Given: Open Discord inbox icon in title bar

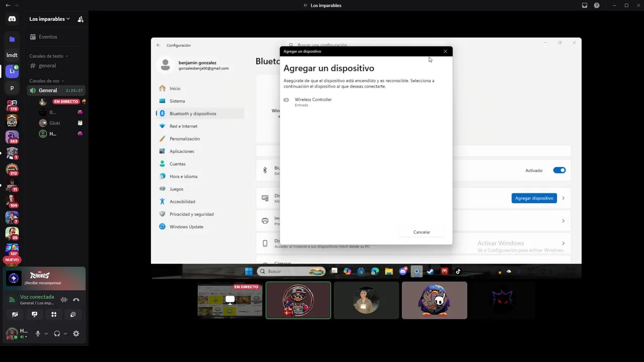Looking at the screenshot, I should coord(585,6).
